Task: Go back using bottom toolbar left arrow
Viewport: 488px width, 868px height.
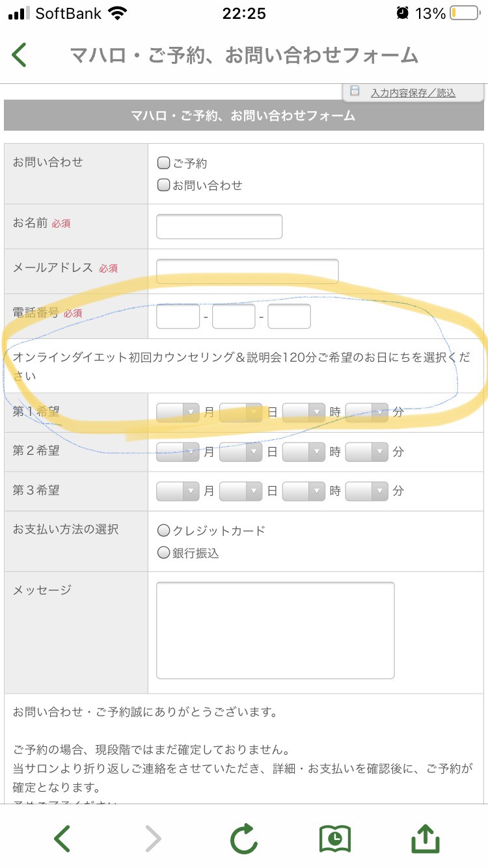Action: (62, 839)
